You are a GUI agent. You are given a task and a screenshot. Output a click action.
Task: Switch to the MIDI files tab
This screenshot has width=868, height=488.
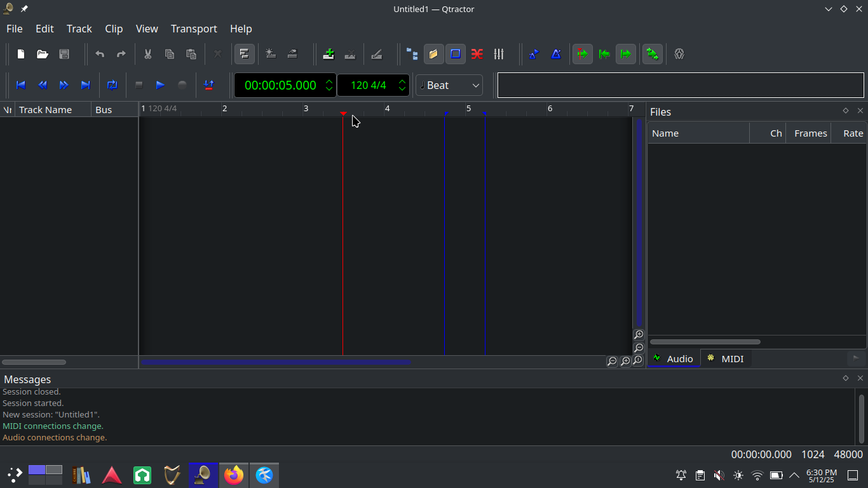point(726,359)
